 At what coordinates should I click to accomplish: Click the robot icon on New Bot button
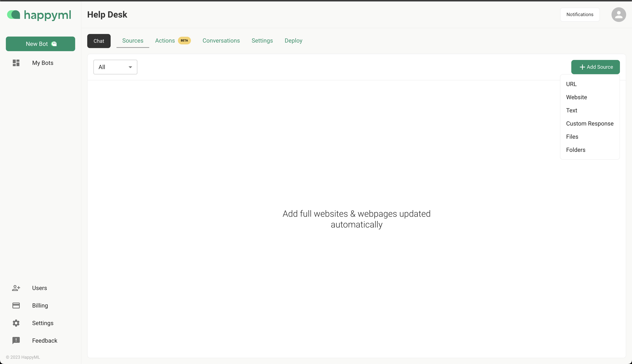[54, 44]
